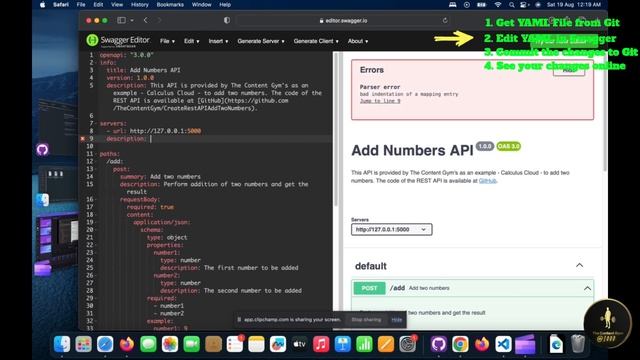The height and width of the screenshot is (360, 640).
Task: Open the View menu in the menu bar
Action: [117, 4]
